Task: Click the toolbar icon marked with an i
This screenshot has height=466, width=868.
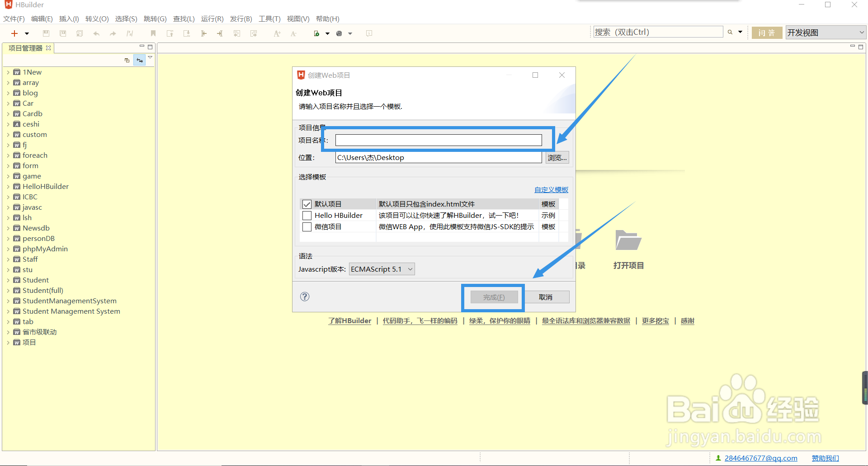Action: 369,33
